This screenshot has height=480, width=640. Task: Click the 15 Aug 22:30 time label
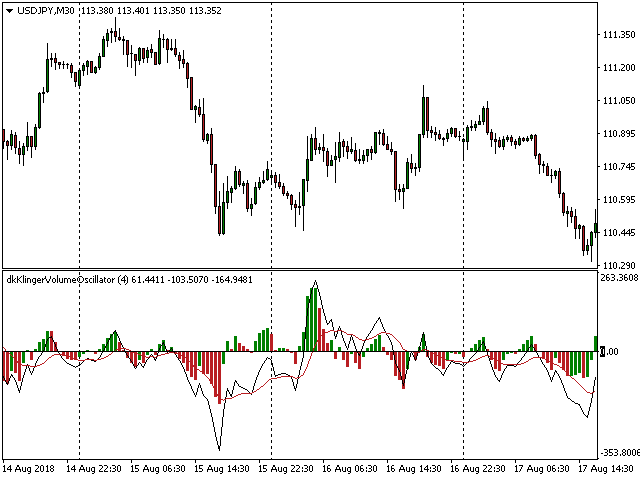click(x=286, y=469)
